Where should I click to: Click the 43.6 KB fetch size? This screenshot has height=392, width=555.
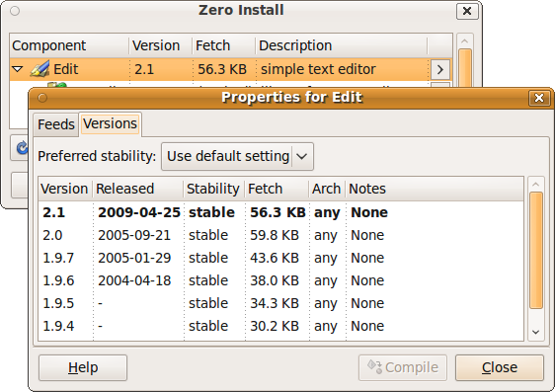(275, 258)
